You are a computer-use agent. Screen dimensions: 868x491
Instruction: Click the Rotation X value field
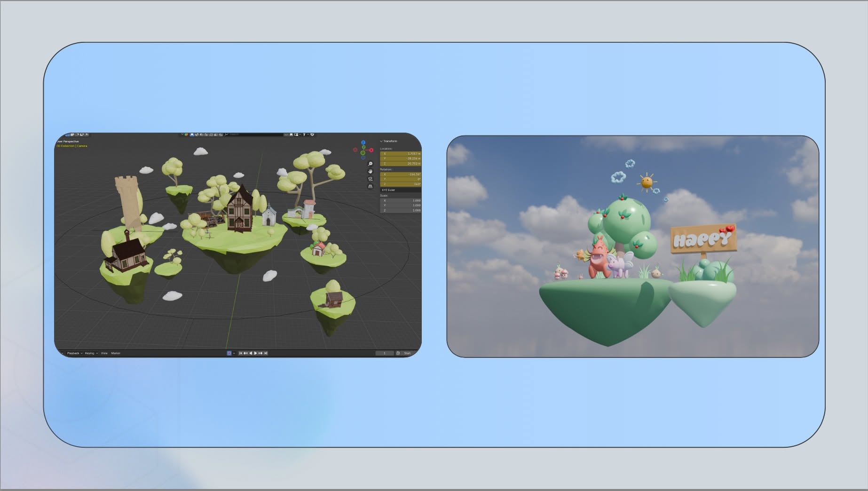pyautogui.click(x=401, y=174)
